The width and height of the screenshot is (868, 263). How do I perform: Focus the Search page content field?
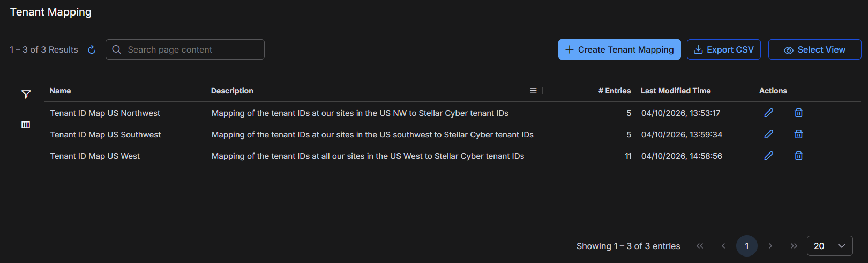(185, 49)
